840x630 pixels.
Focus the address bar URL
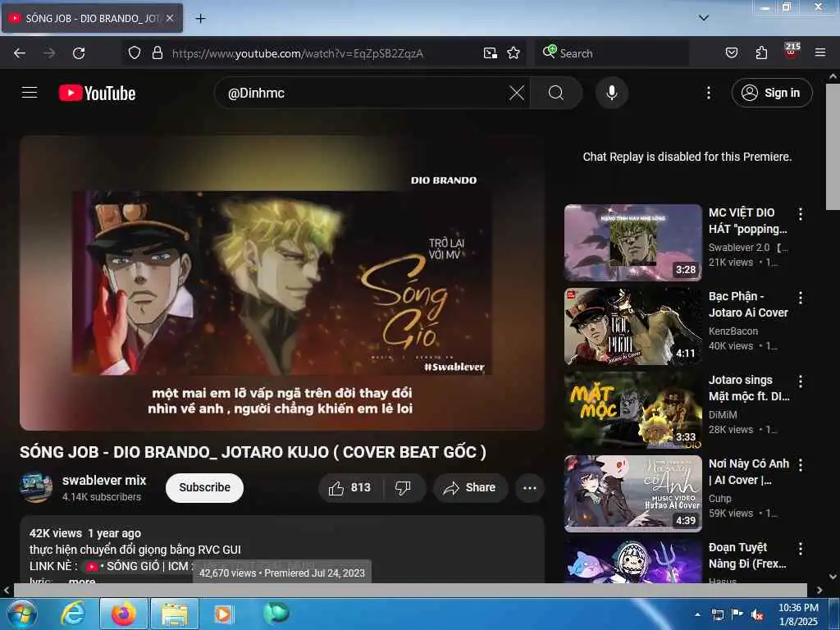point(297,53)
